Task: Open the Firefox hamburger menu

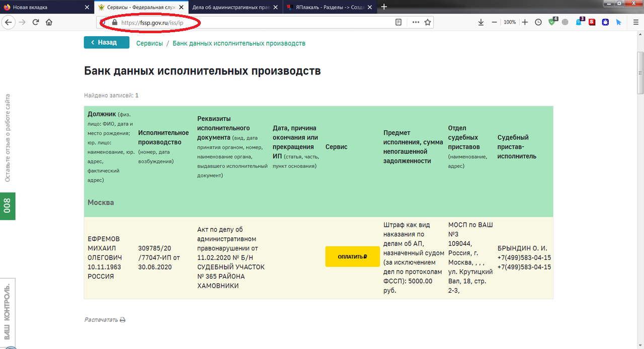Action: tap(635, 22)
